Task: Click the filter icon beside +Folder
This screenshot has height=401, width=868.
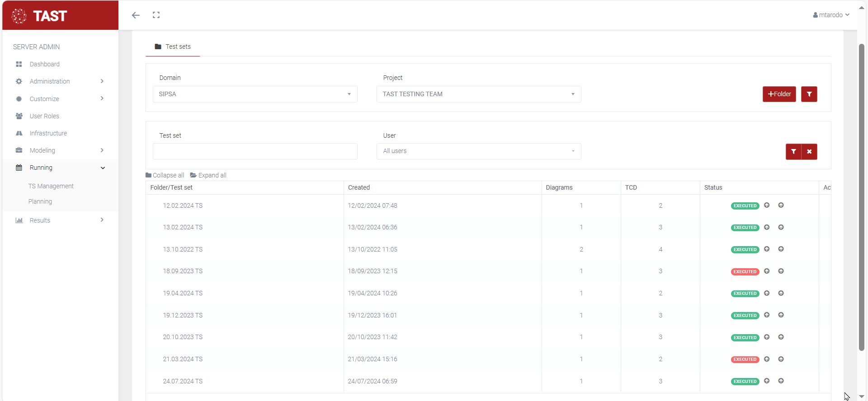Action: 809,94
